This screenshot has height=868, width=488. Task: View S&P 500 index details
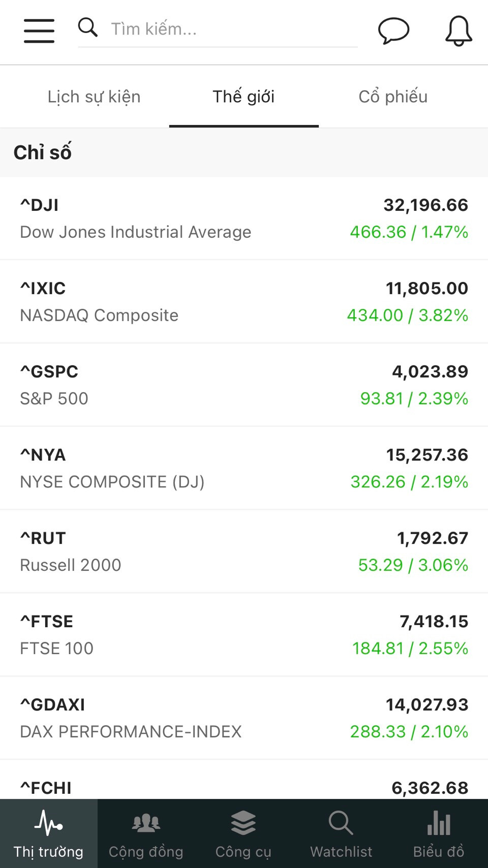point(244,385)
